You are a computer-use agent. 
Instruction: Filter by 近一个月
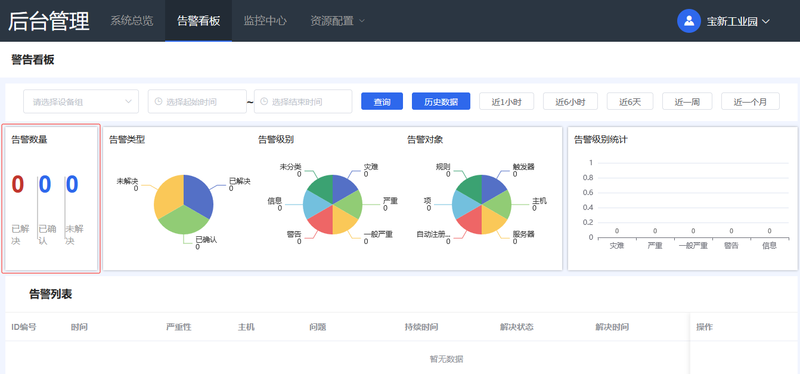tap(750, 102)
